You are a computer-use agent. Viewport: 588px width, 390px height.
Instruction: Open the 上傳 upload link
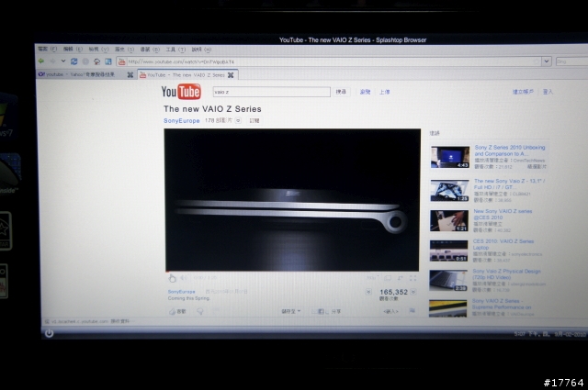click(384, 92)
